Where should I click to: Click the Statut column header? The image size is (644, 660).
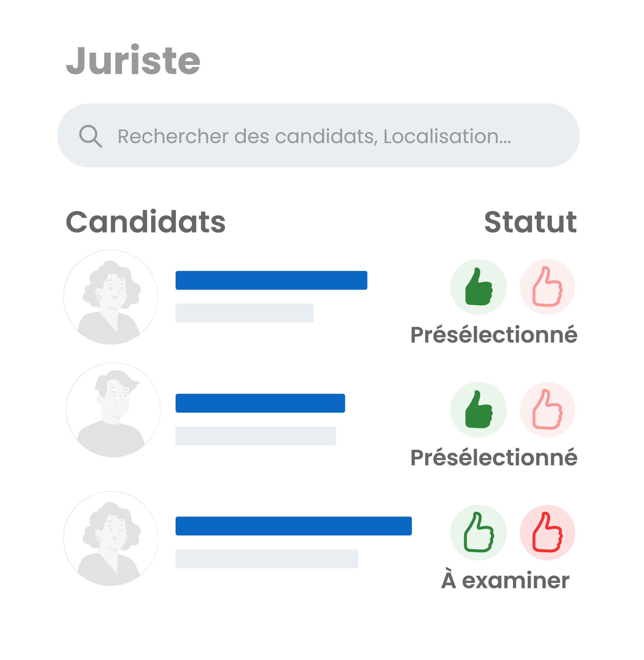(530, 222)
